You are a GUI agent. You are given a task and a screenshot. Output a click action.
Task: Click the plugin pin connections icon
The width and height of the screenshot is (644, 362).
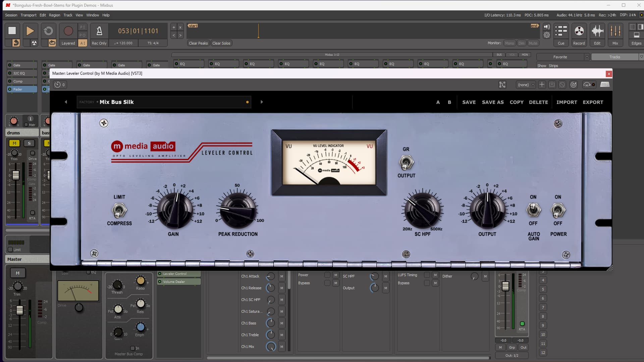pyautogui.click(x=502, y=85)
